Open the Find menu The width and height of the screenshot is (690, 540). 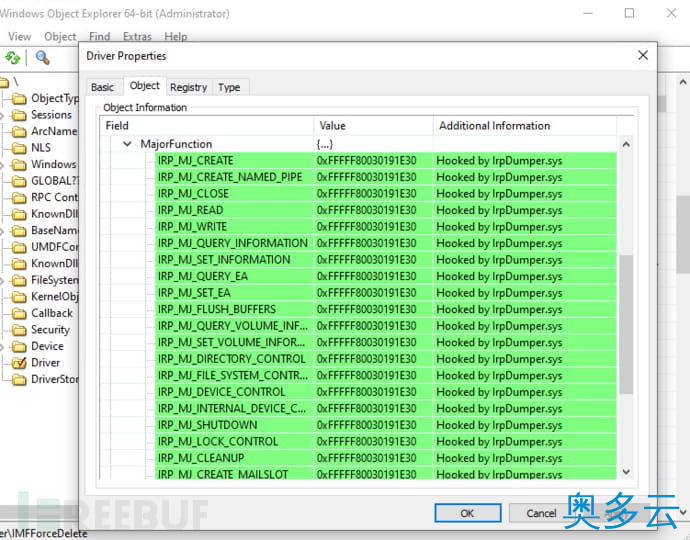99,37
